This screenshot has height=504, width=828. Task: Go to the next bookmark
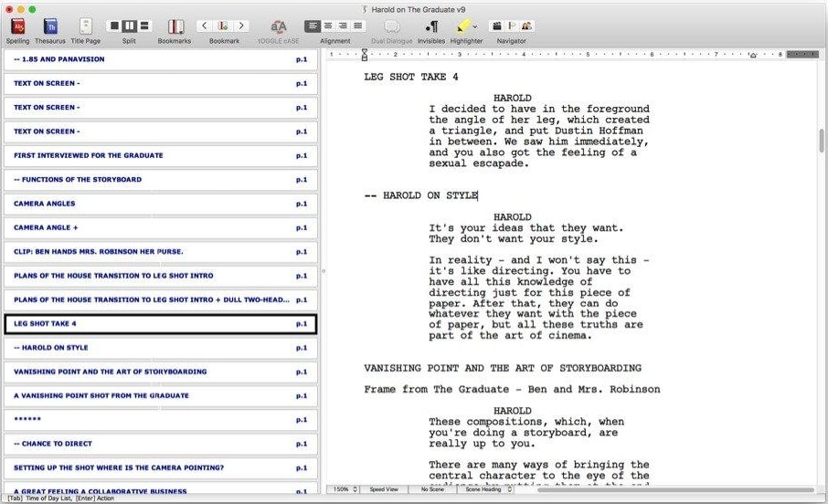point(241,26)
